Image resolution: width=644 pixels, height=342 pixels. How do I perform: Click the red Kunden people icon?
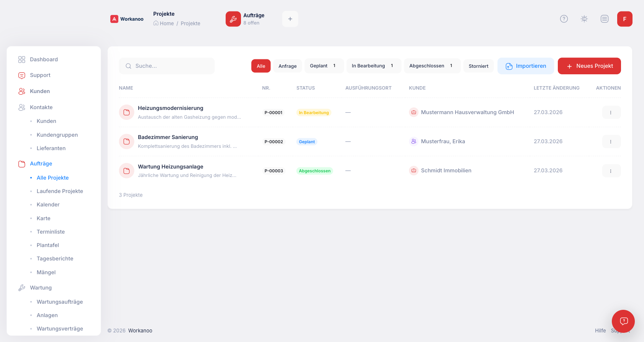click(x=22, y=91)
